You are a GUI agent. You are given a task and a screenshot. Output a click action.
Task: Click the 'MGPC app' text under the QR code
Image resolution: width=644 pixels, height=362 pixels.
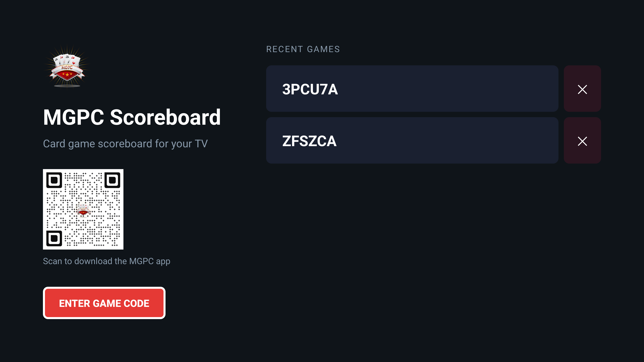tap(149, 261)
